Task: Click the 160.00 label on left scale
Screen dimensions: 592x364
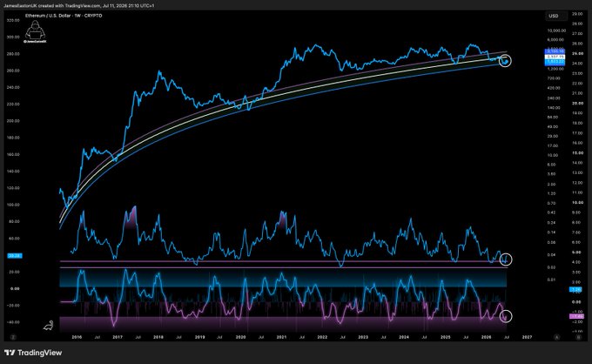Action: click(13, 154)
